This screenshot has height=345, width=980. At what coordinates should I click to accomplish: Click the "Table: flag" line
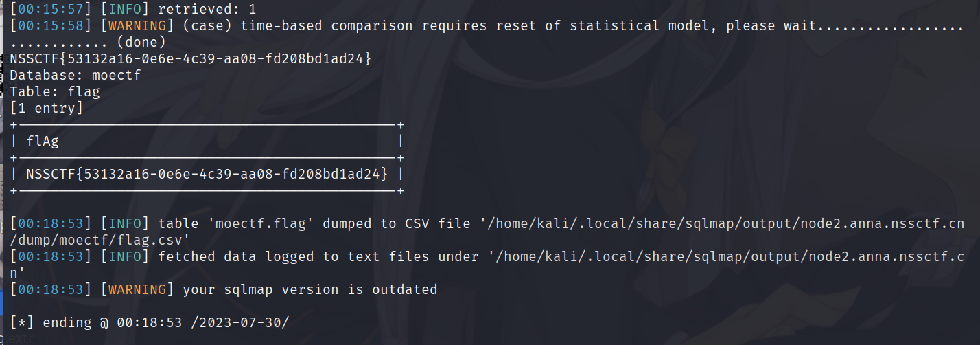(x=55, y=92)
